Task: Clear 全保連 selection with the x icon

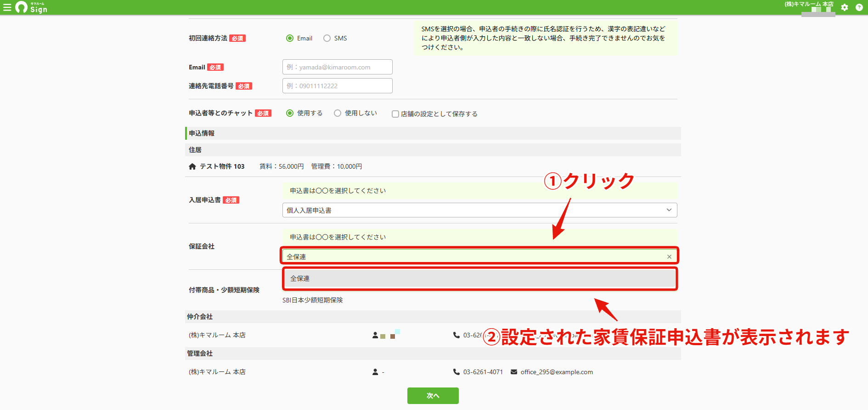Action: click(x=669, y=257)
